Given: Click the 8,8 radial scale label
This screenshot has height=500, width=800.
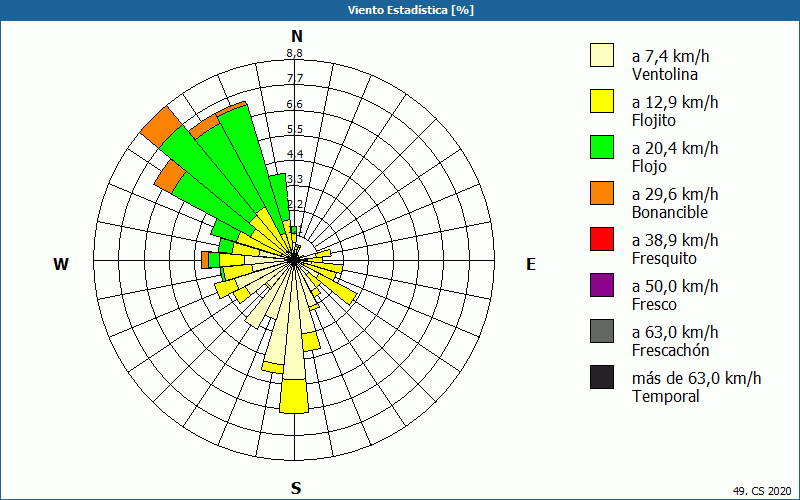Looking at the screenshot, I should coord(294,53).
